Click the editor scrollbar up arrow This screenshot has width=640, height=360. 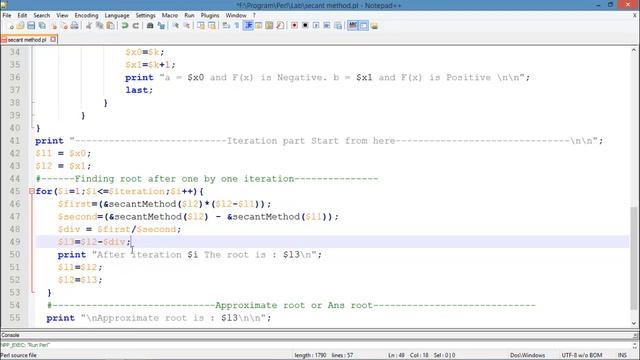pos(633,50)
